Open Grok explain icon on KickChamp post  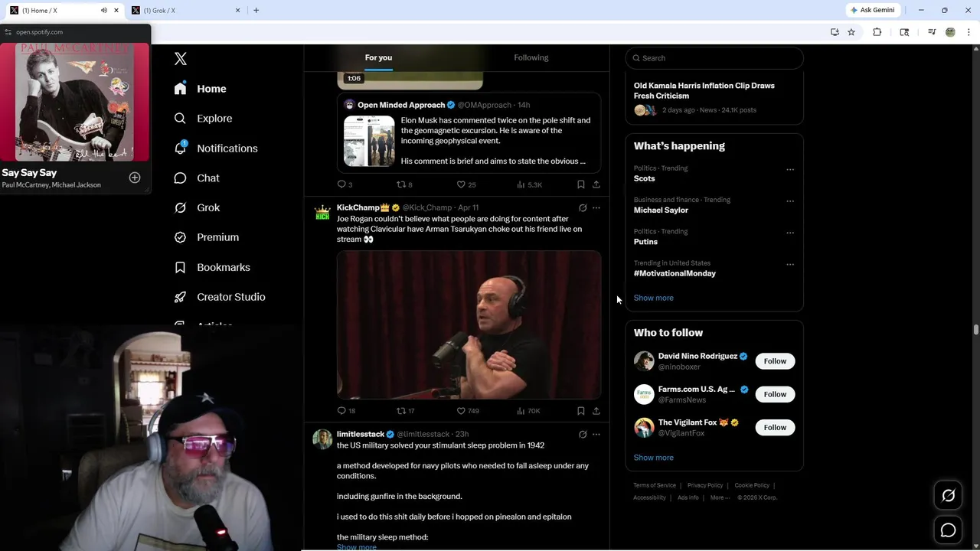[x=583, y=208]
